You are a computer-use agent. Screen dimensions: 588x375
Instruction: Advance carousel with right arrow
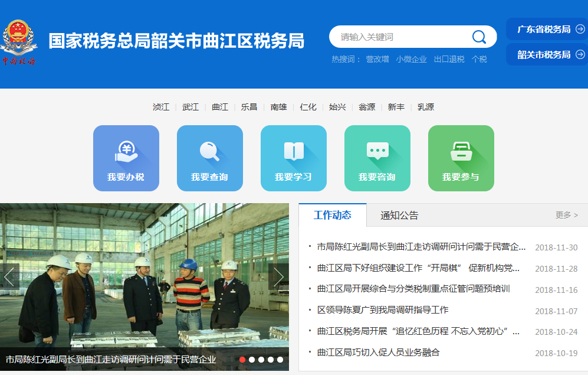(x=278, y=276)
